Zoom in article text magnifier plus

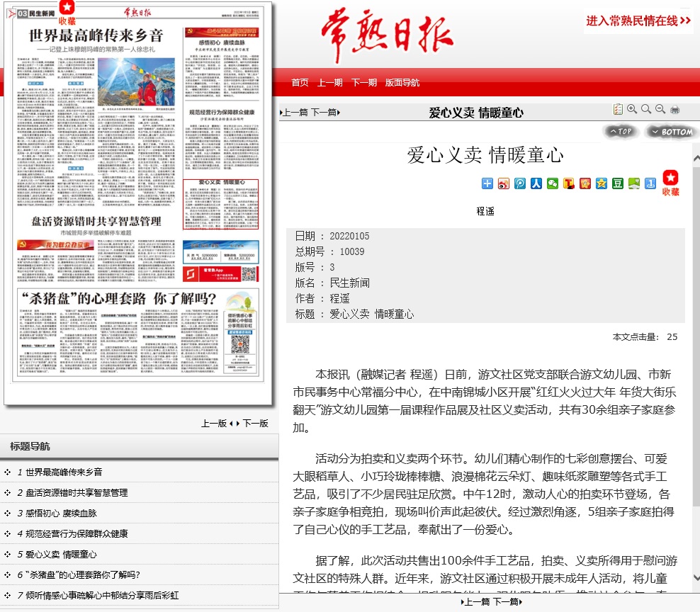[632, 109]
